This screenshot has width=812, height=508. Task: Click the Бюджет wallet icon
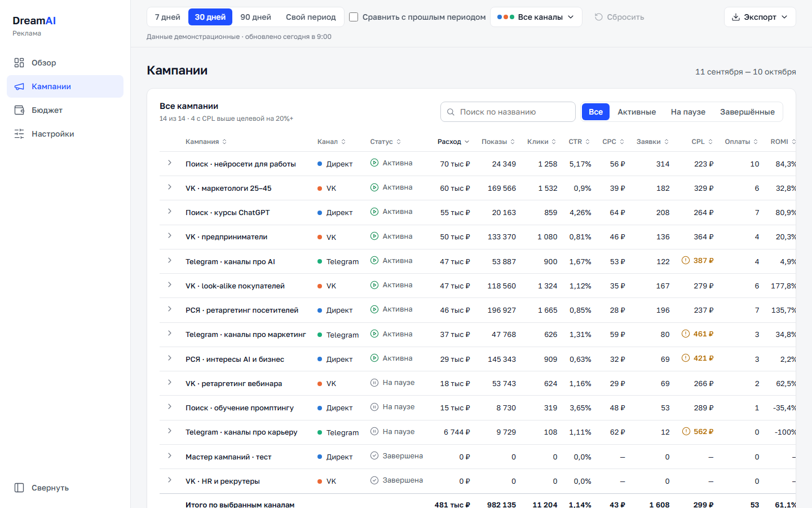click(19, 110)
